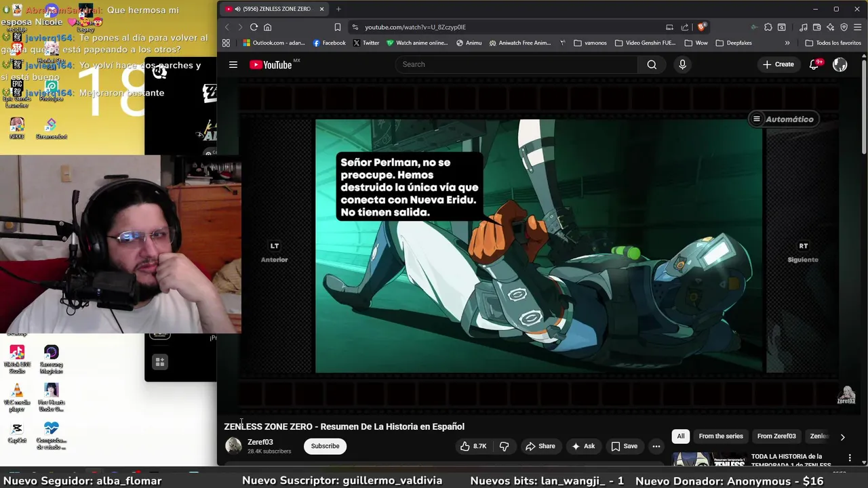Image resolution: width=868 pixels, height=488 pixels.
Task: Open the Video Genshin FUE bookmark folder
Action: click(x=646, y=43)
